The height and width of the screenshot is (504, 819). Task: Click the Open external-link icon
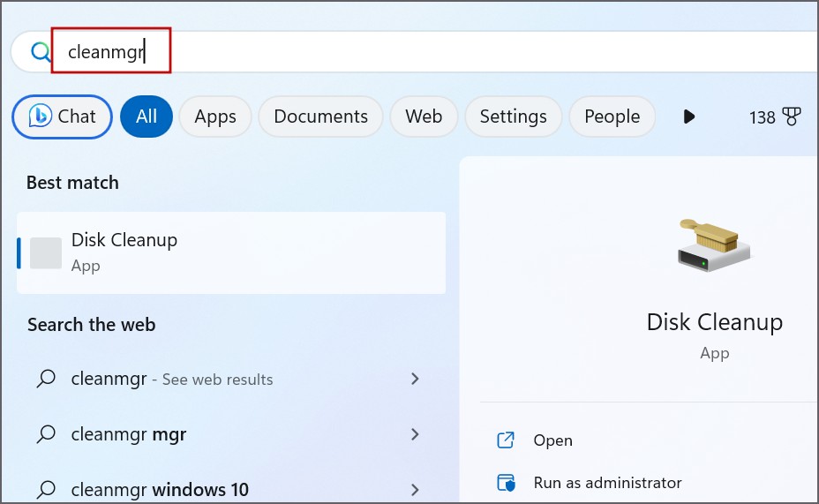(x=506, y=440)
